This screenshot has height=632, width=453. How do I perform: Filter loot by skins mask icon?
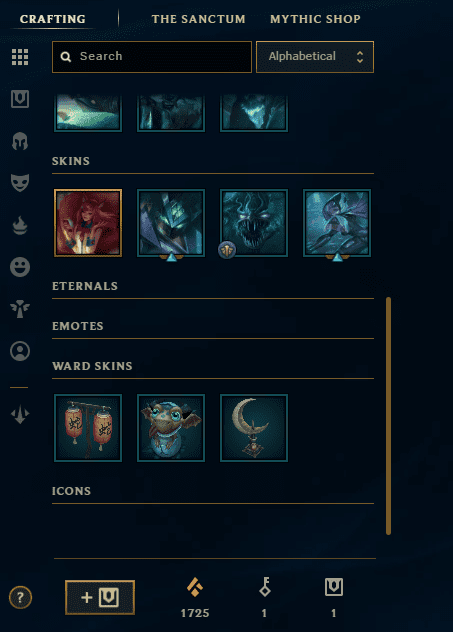click(20, 183)
